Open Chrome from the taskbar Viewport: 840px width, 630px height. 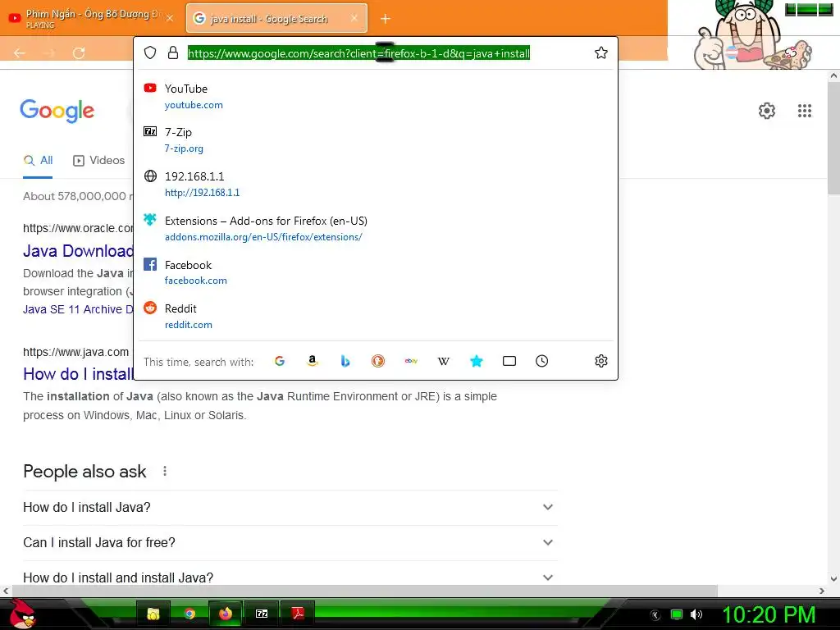[189, 614]
